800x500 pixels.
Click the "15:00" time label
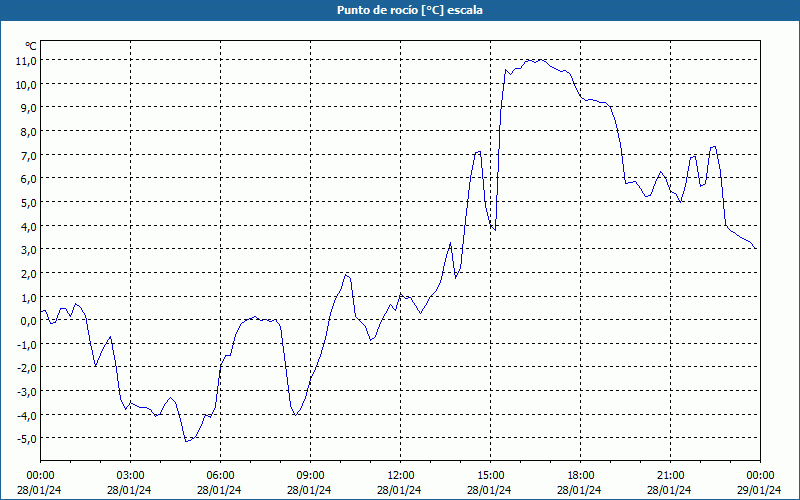pos(490,476)
